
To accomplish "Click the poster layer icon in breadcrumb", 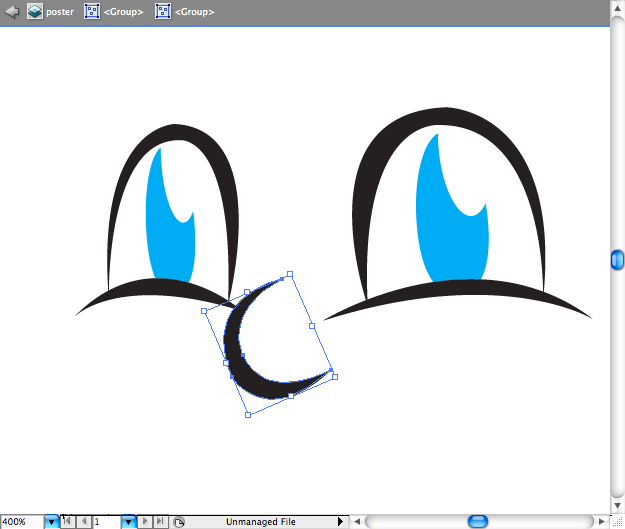I will click(35, 11).
